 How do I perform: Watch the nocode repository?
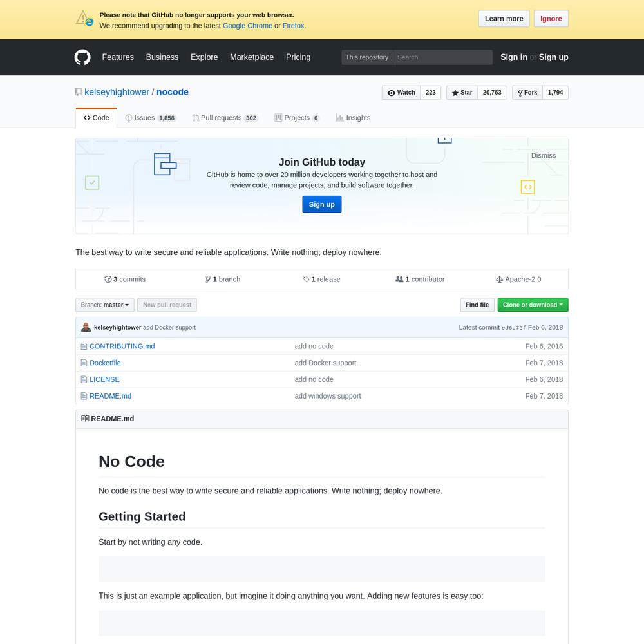point(401,92)
